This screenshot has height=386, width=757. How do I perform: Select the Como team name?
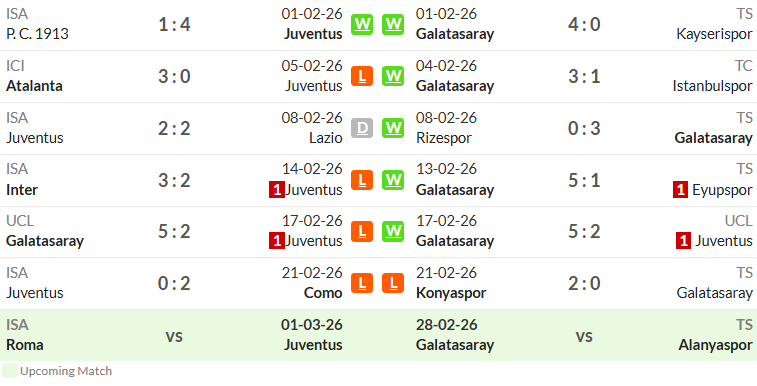(323, 293)
